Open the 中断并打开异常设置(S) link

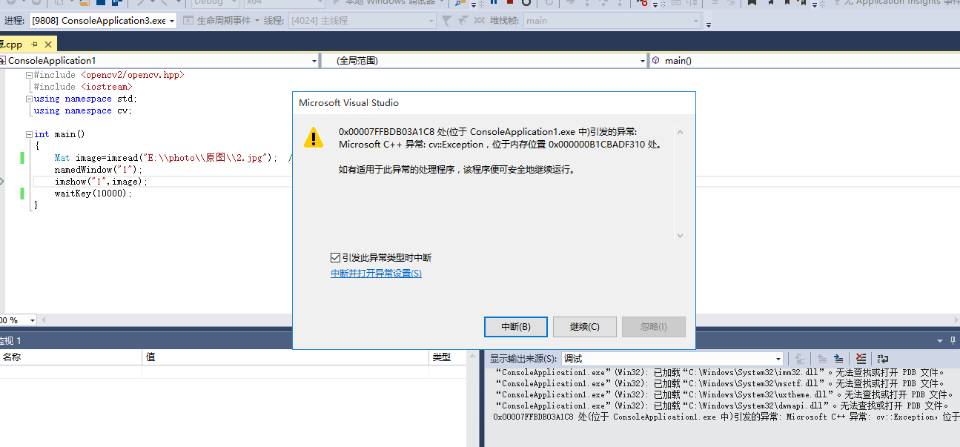(x=376, y=273)
